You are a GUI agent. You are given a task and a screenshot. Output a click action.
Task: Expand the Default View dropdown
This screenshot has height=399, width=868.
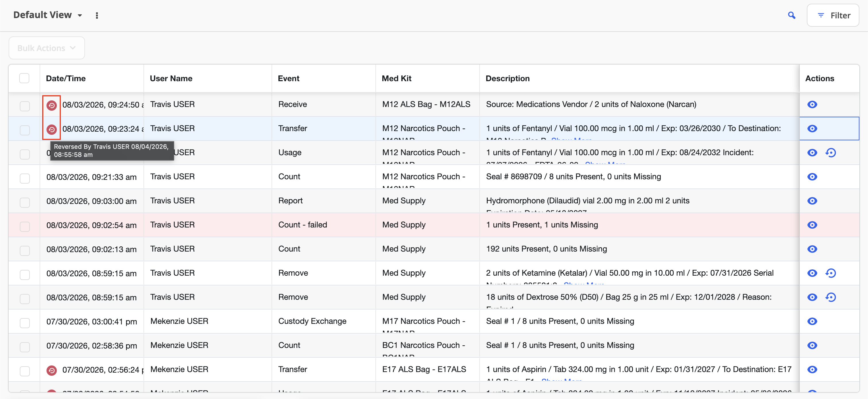(48, 15)
